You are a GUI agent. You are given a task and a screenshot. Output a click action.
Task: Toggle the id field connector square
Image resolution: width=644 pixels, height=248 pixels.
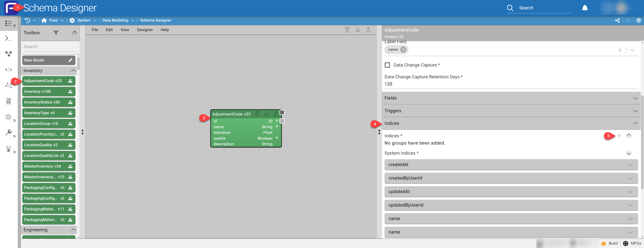[282, 121]
